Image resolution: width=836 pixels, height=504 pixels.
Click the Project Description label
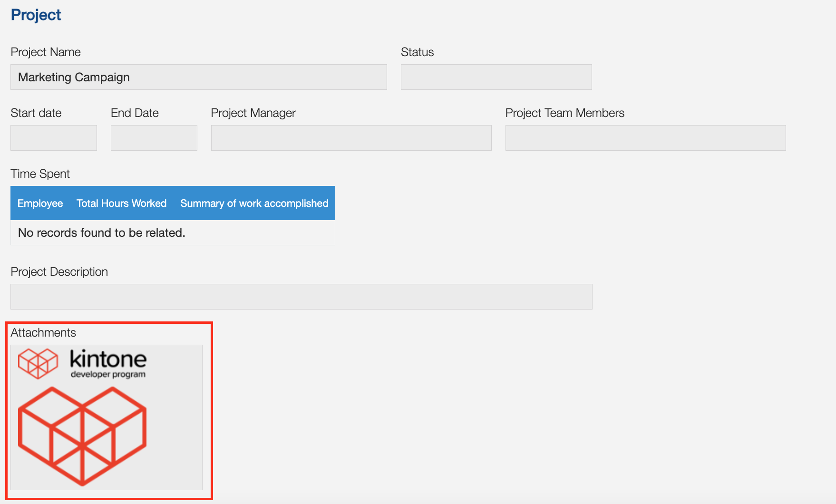pyautogui.click(x=59, y=271)
